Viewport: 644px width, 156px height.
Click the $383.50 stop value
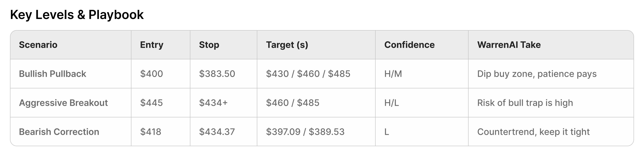(x=217, y=74)
